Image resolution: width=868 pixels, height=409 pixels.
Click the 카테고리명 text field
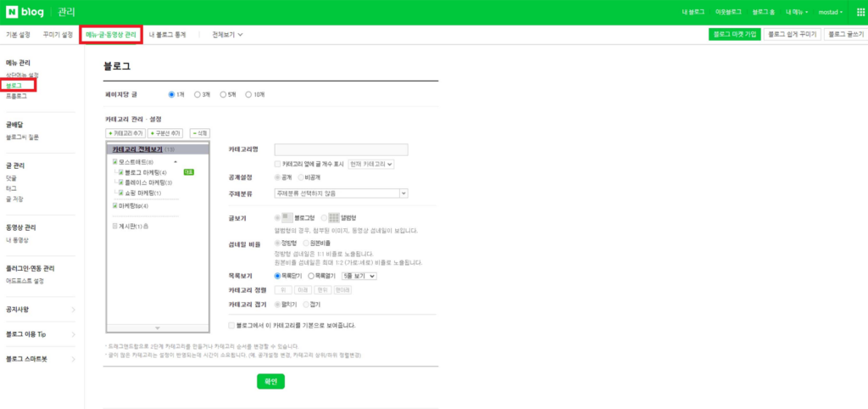click(341, 149)
